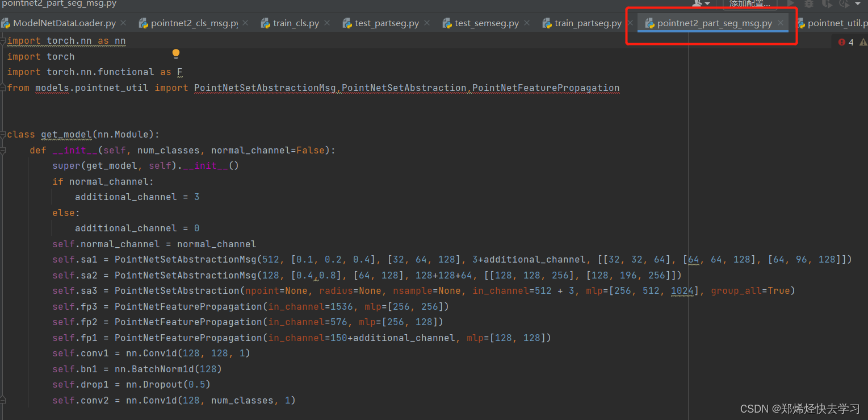Click the 'else:' line
The image size is (868, 420).
tap(66, 213)
